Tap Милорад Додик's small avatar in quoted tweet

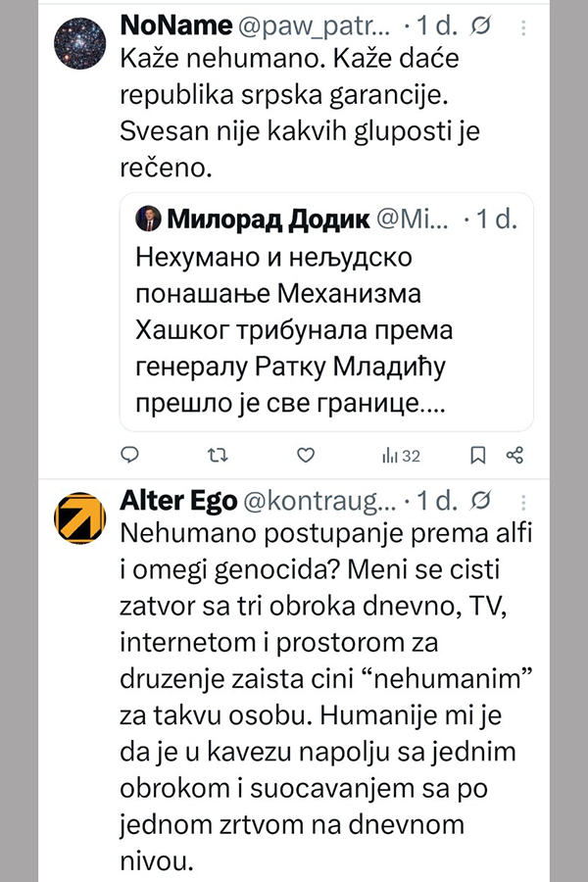click(x=148, y=220)
